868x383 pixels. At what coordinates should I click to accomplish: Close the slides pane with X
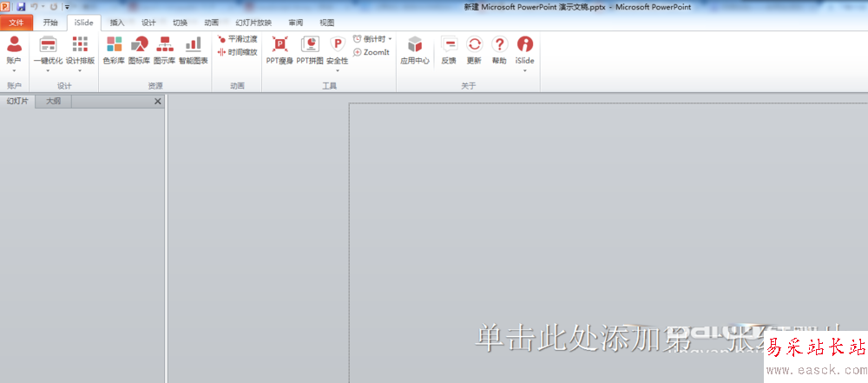tap(157, 102)
